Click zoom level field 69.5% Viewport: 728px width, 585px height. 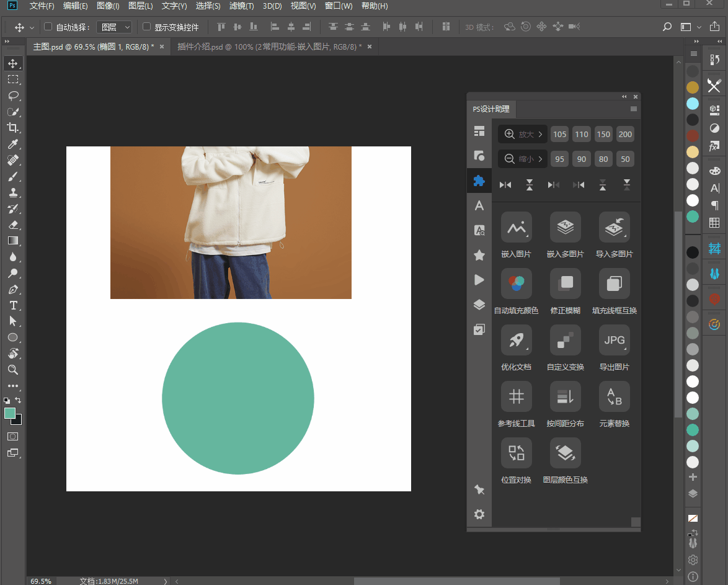tap(41, 581)
